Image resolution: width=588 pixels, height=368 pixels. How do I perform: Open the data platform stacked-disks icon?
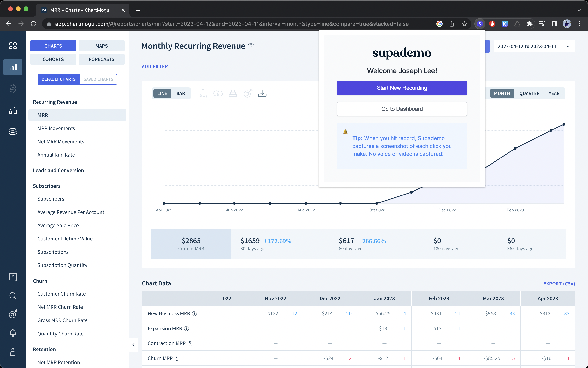click(x=13, y=131)
